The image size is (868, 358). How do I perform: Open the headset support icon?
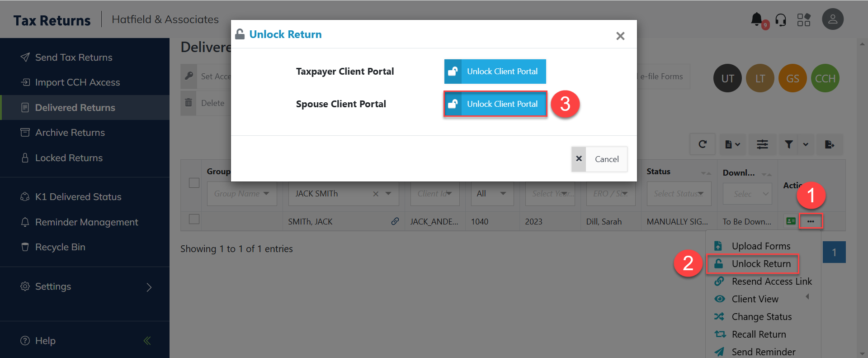[x=781, y=20]
